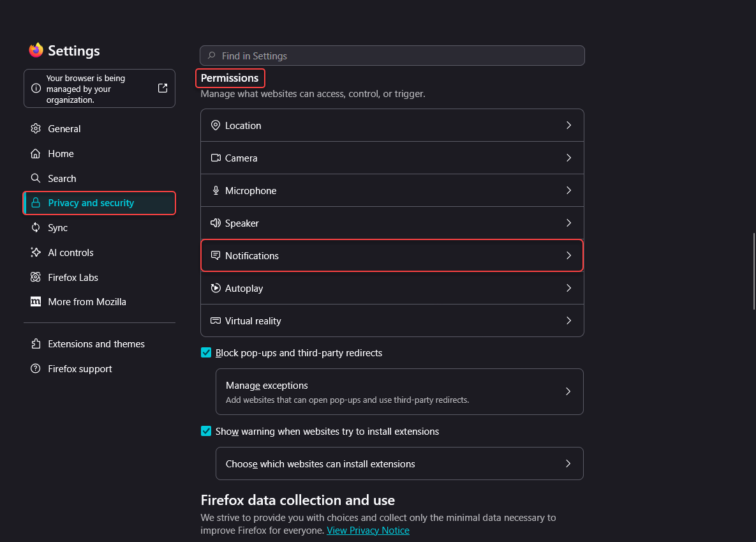
Task: Go to Search settings section
Action: tap(100, 178)
